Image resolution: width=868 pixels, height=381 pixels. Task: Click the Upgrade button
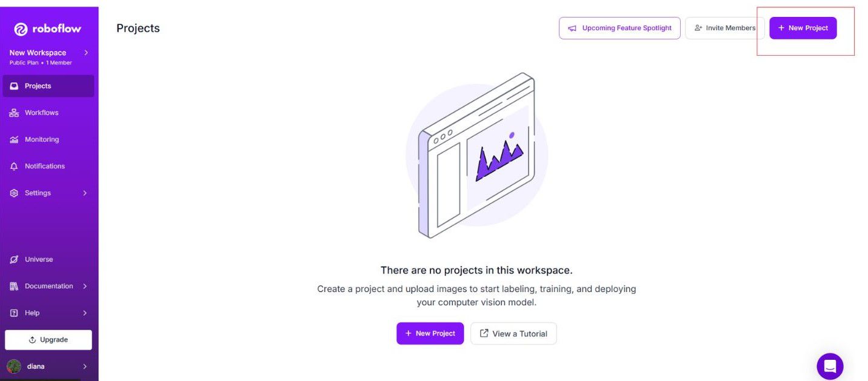pyautogui.click(x=48, y=340)
